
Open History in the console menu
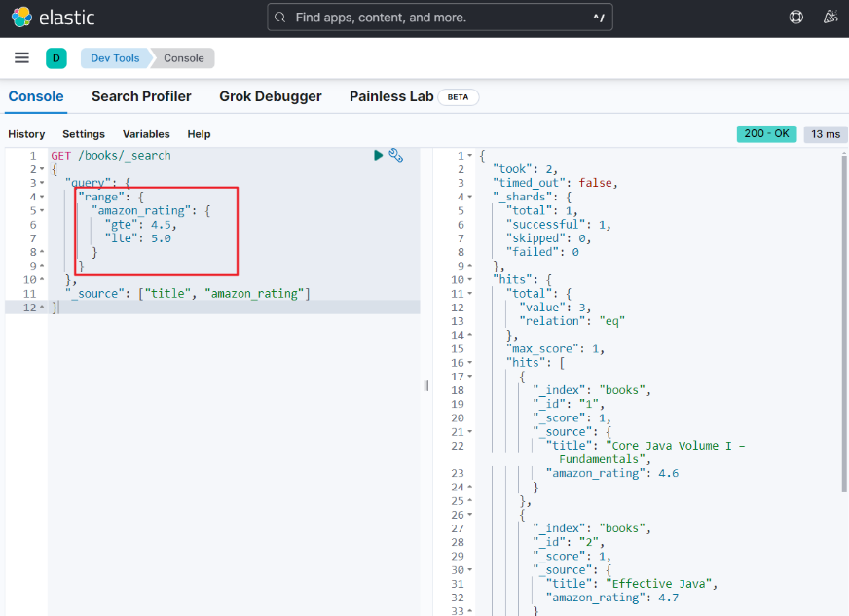click(x=26, y=134)
